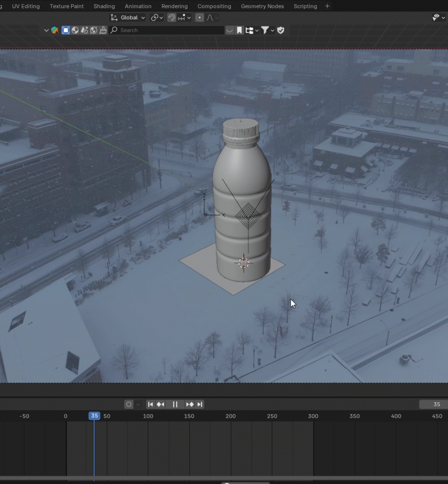This screenshot has width=448, height=484.
Task: Open the viewport object visibility dropdown
Action: coord(439,17)
